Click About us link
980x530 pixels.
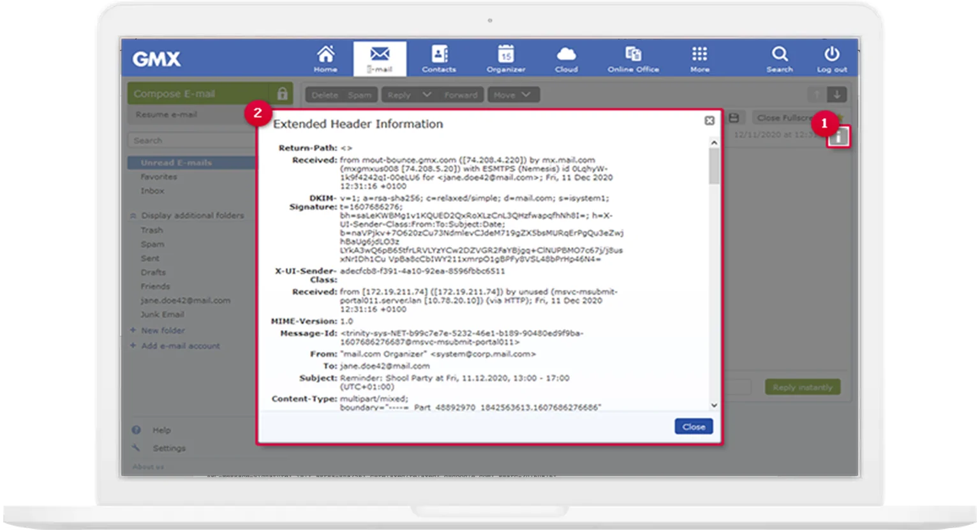148,467
